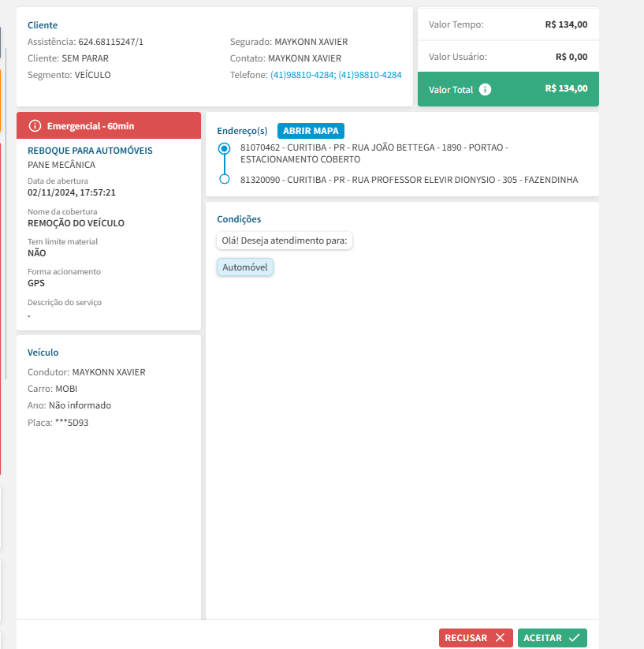Image resolution: width=644 pixels, height=649 pixels.
Task: Click the Valor Usuário row
Action: click(x=508, y=57)
